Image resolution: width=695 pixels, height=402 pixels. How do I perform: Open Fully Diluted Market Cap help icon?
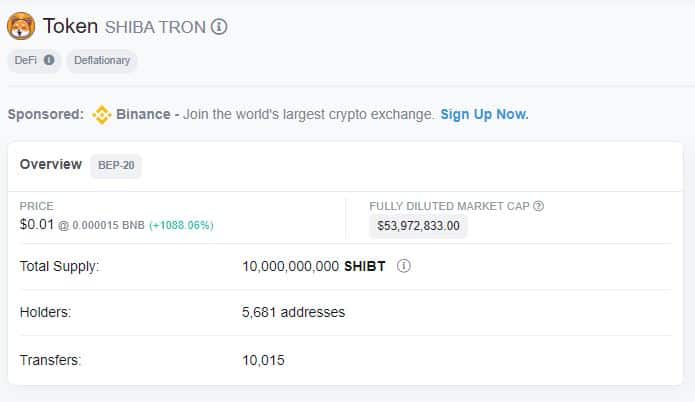538,206
